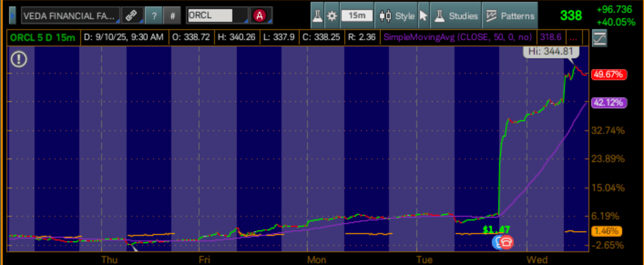Click the ORCL symbol input field
Viewport: 644px width, 265px height.
(x=210, y=15)
